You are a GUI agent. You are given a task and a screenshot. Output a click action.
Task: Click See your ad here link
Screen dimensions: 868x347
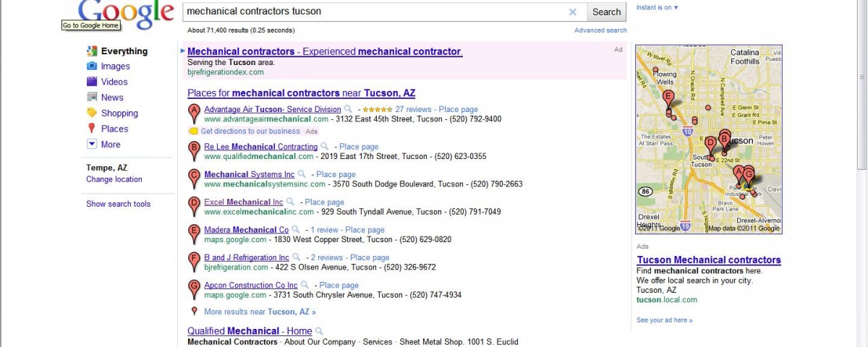[664, 320]
